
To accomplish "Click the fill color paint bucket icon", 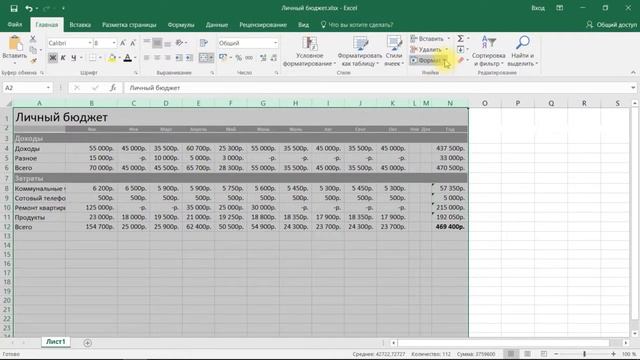I will [111, 58].
